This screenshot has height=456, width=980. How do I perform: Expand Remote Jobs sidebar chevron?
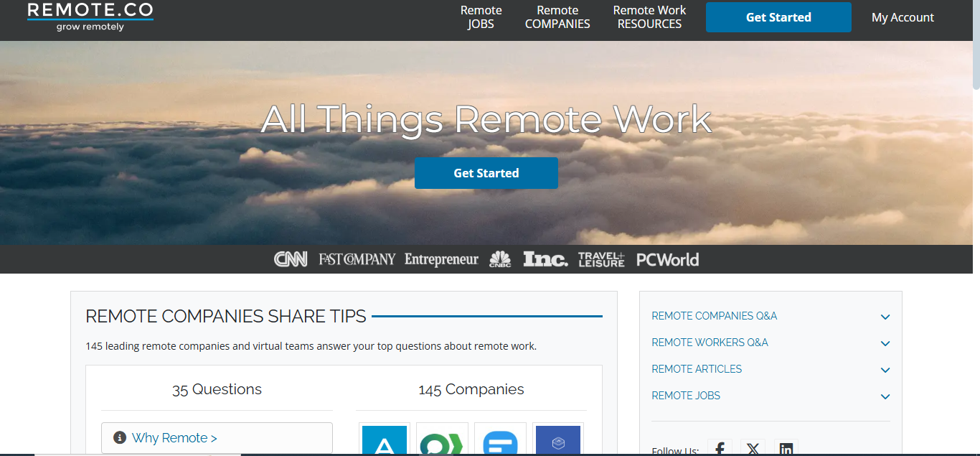coord(885,396)
